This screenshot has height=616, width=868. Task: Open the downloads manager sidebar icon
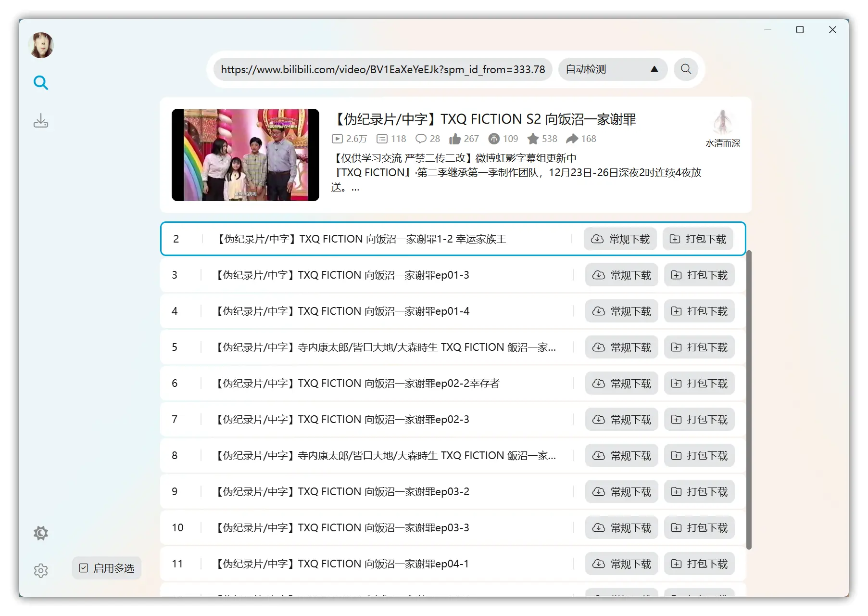[x=41, y=121]
